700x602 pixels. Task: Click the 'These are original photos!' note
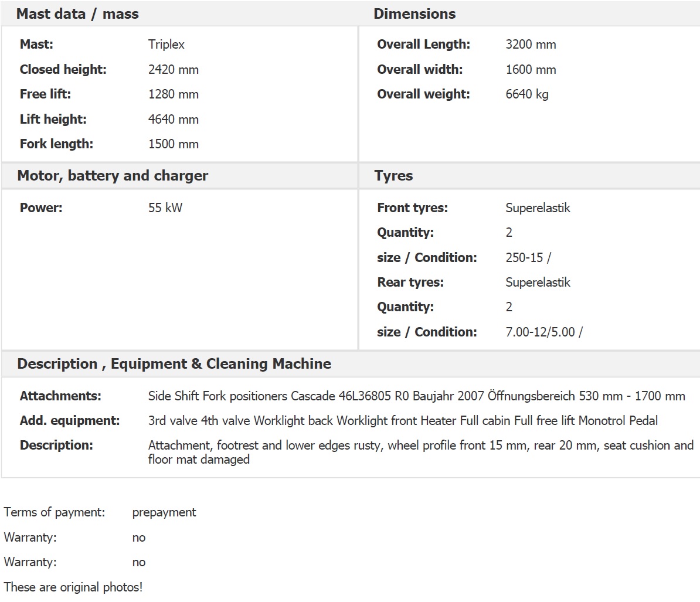tap(73, 587)
